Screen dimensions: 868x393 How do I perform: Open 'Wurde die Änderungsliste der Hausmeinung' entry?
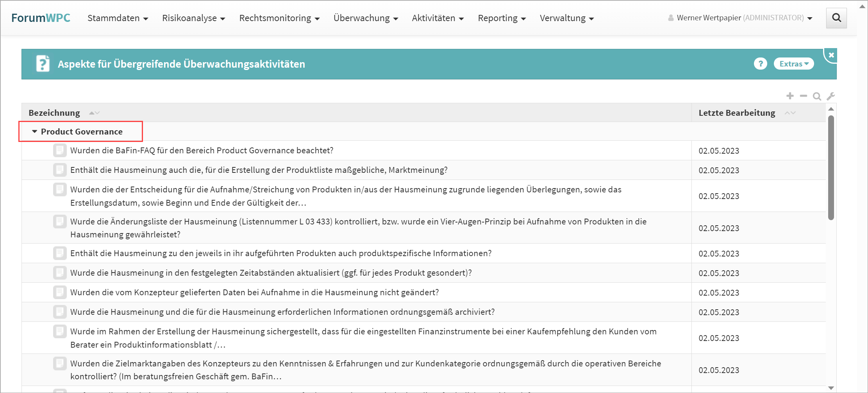[358, 228]
